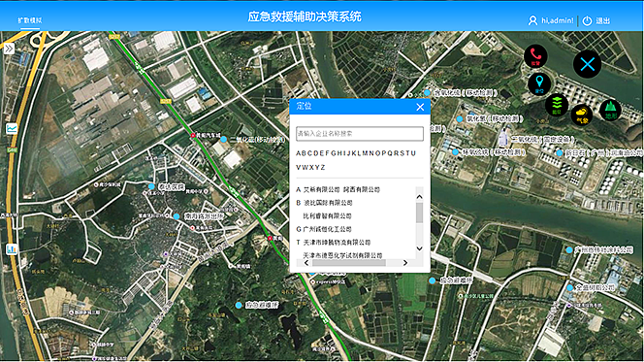Filter companies by letter M

[365, 153]
